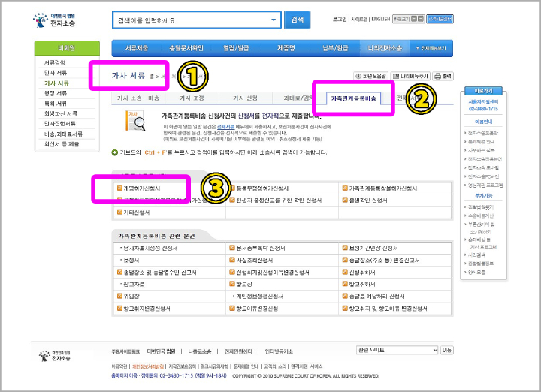
Task: Open the 전체서류 link in description
Action: 225,126
